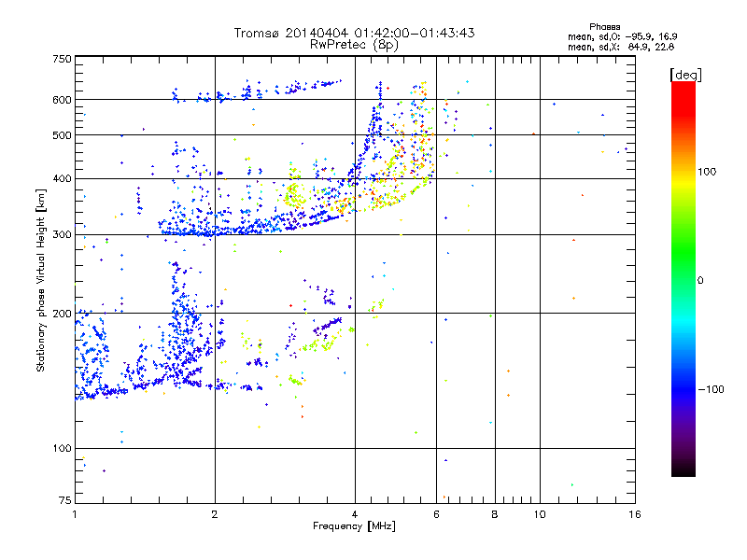Viewport: 747px width, 560px height.
Task: Click the x-axis tick label '1'
Action: [x=75, y=514]
